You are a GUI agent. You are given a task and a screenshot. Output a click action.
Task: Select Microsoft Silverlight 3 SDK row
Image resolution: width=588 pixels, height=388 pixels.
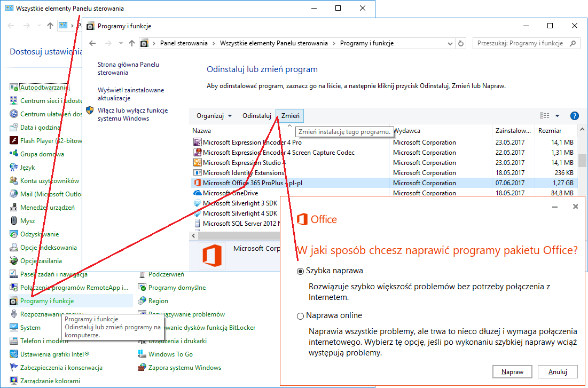click(236, 203)
